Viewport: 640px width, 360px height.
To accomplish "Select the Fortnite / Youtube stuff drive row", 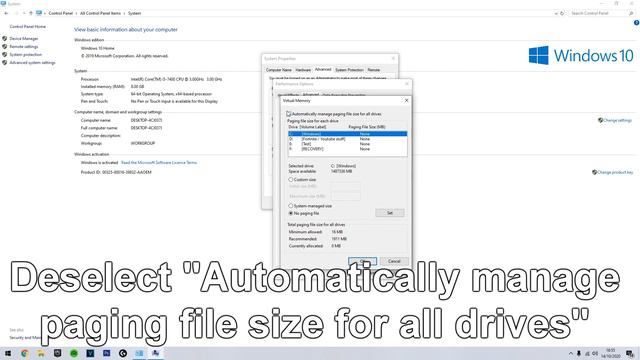I will (x=347, y=139).
